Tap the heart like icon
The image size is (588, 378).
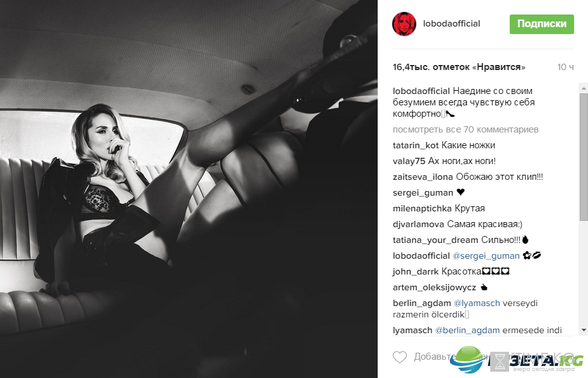(399, 357)
